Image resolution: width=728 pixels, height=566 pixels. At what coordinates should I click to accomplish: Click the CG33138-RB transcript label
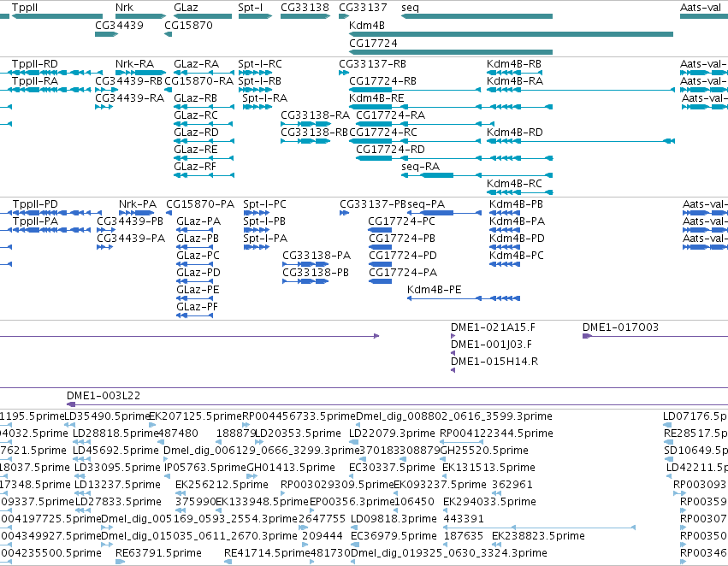tap(314, 133)
